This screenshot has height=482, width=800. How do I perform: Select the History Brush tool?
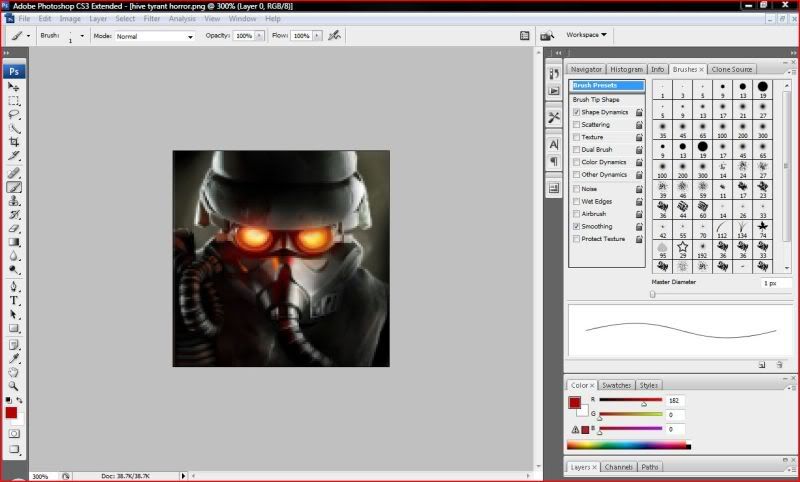(x=14, y=215)
